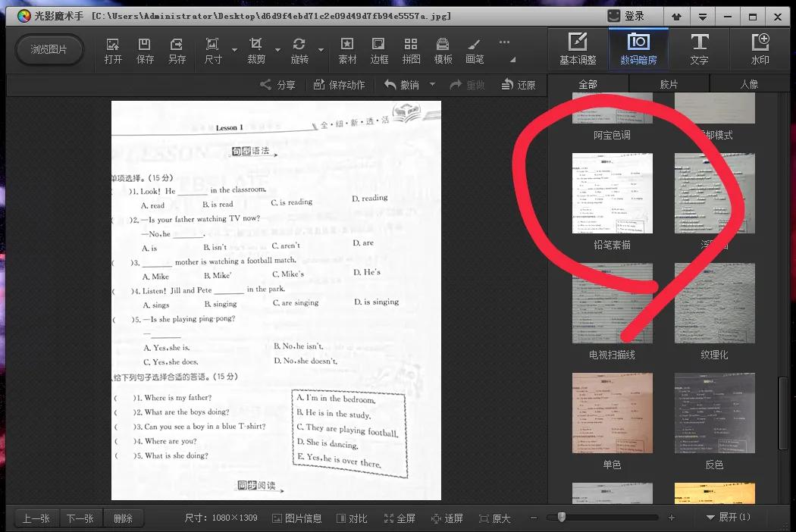Expand the 撤销 history dropdown arrow

coord(433,84)
